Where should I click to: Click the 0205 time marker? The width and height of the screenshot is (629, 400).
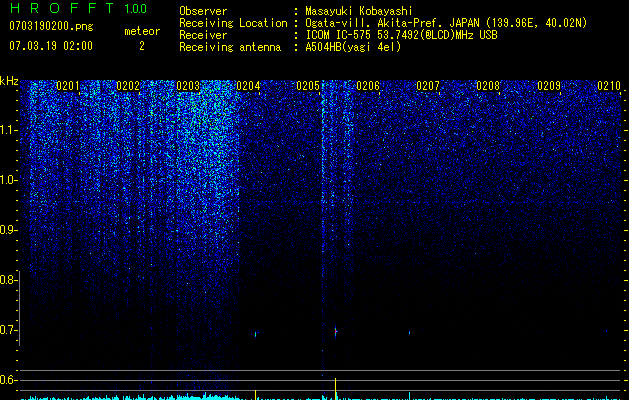[x=308, y=85]
